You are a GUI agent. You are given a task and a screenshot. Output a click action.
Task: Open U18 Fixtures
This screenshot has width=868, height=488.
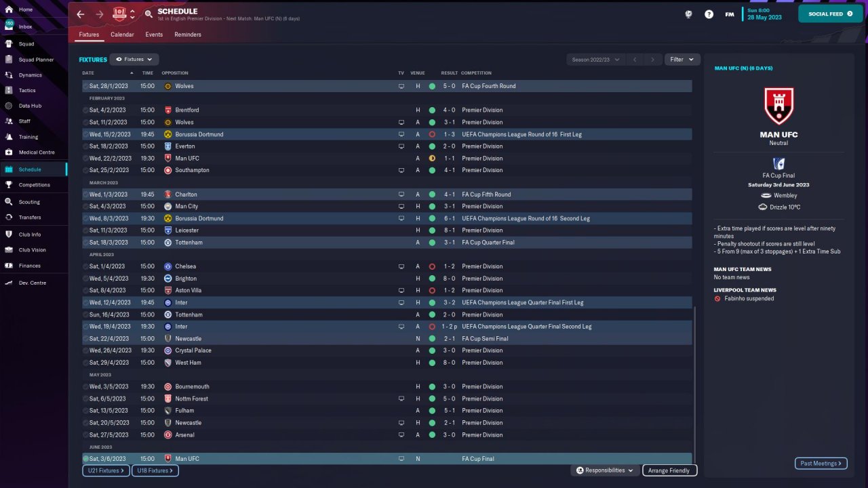155,470
